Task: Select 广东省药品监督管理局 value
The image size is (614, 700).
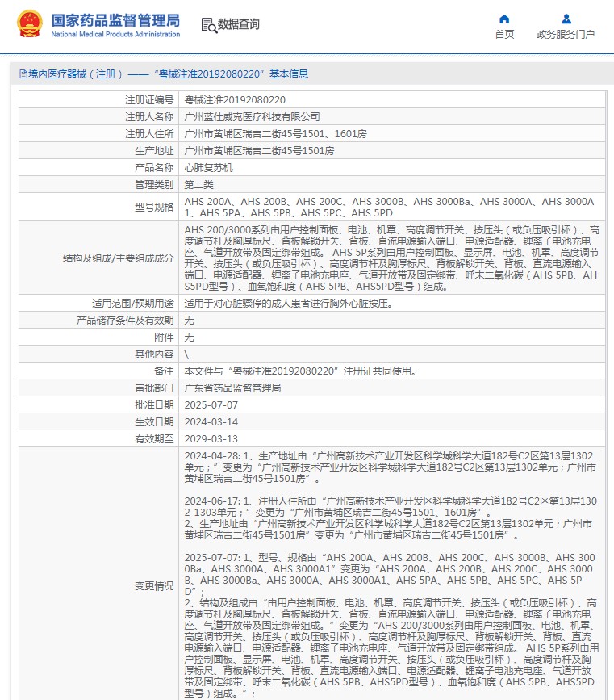Action: pos(232,388)
